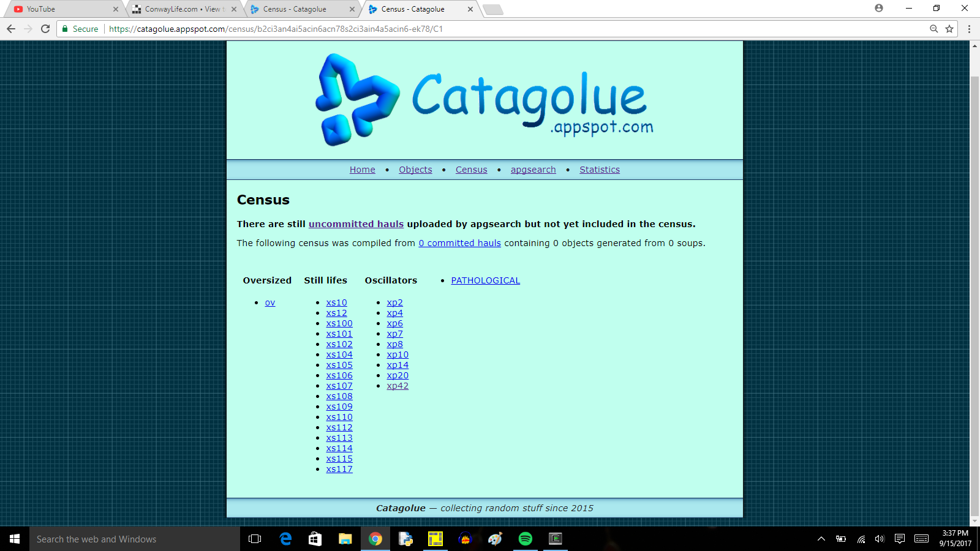Open the ov oversized link
Image resolution: width=980 pixels, height=551 pixels.
[x=270, y=302]
